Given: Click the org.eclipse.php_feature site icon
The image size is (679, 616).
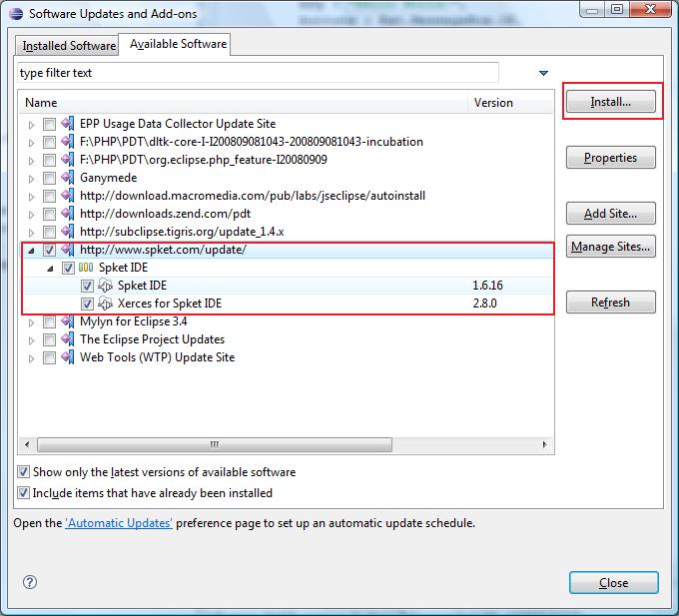Looking at the screenshot, I should pos(68,160).
